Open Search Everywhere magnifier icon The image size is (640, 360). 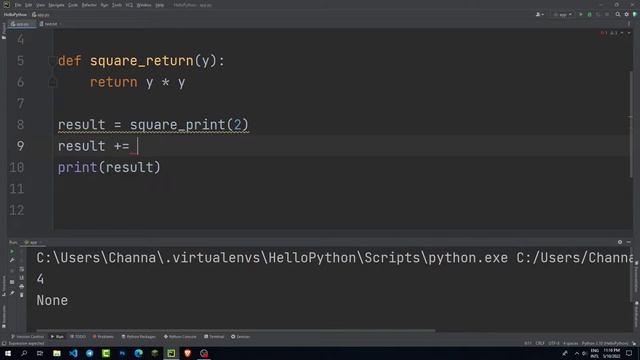coord(618,15)
